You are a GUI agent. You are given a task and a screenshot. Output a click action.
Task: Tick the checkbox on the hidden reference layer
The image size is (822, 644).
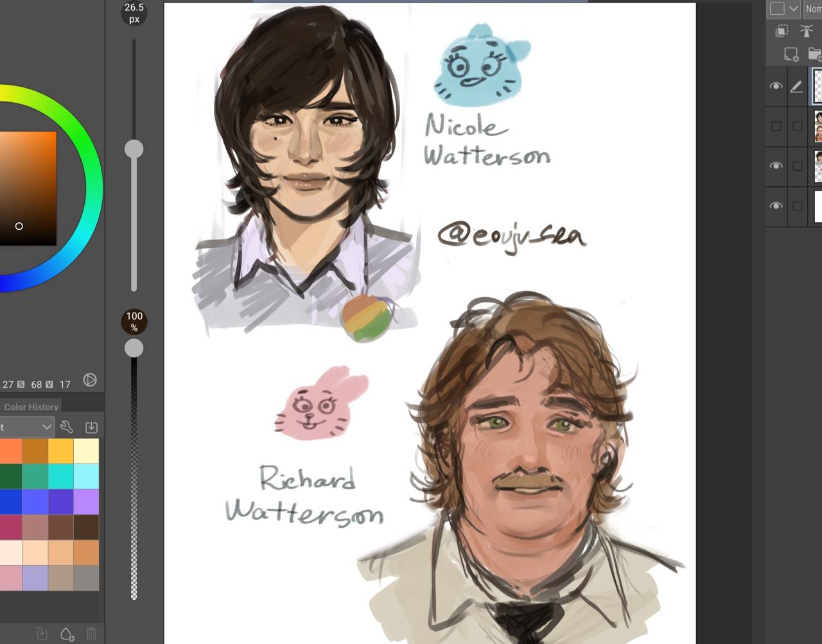797,126
